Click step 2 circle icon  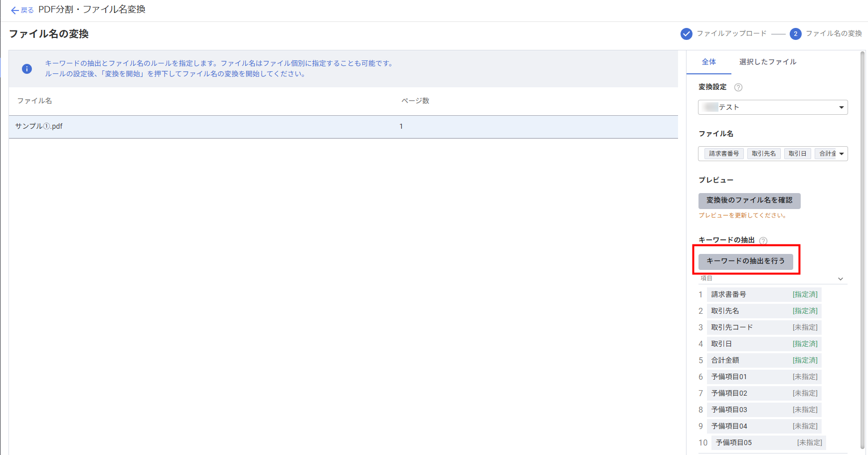(795, 34)
